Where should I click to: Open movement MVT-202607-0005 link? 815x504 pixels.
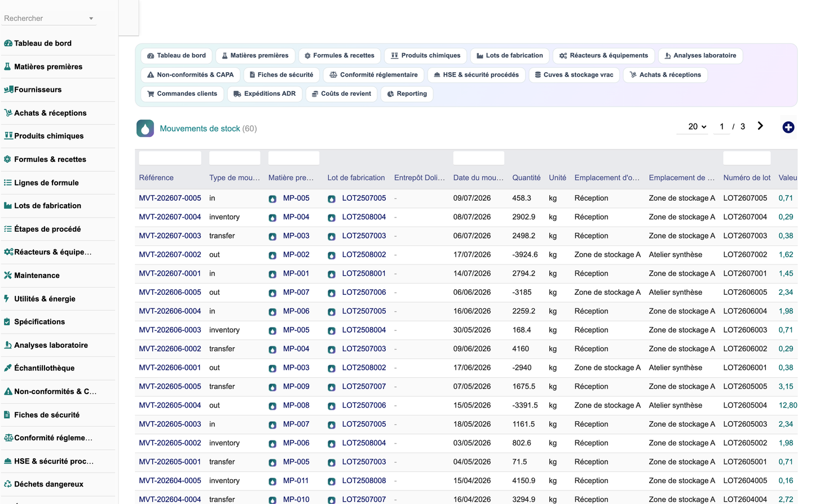(170, 198)
